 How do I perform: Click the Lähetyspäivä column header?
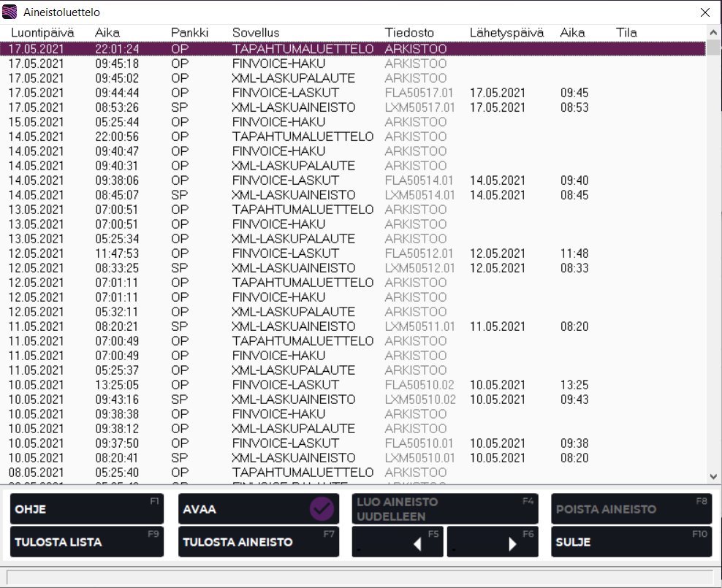pyautogui.click(x=506, y=33)
